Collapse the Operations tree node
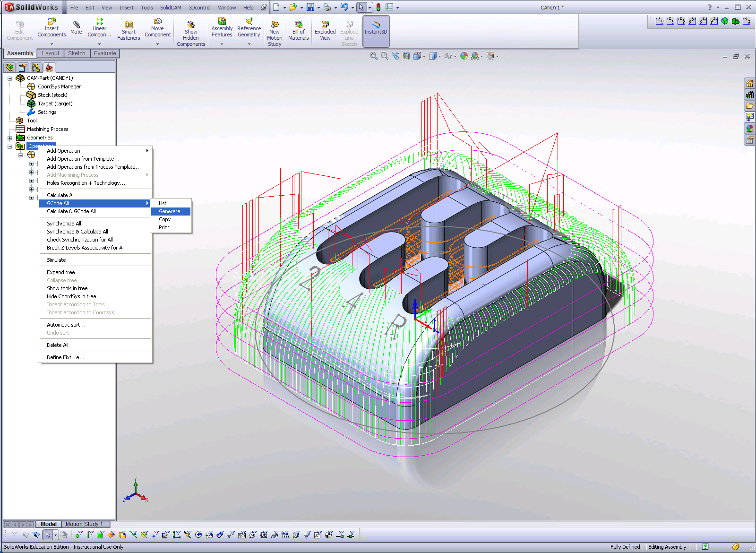 pos(9,147)
